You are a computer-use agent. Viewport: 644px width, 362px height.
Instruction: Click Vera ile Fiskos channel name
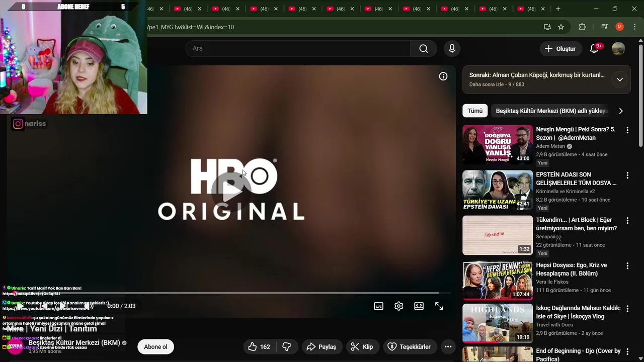(552, 282)
